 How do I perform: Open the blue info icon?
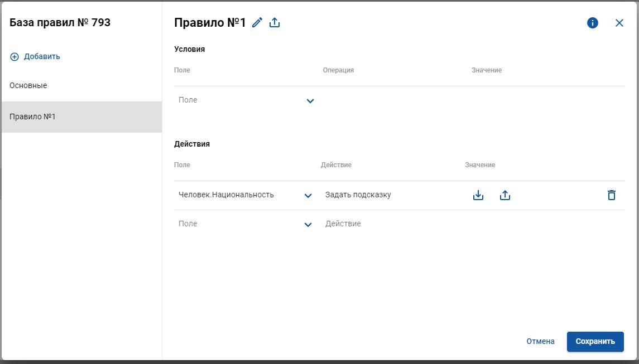[593, 23]
